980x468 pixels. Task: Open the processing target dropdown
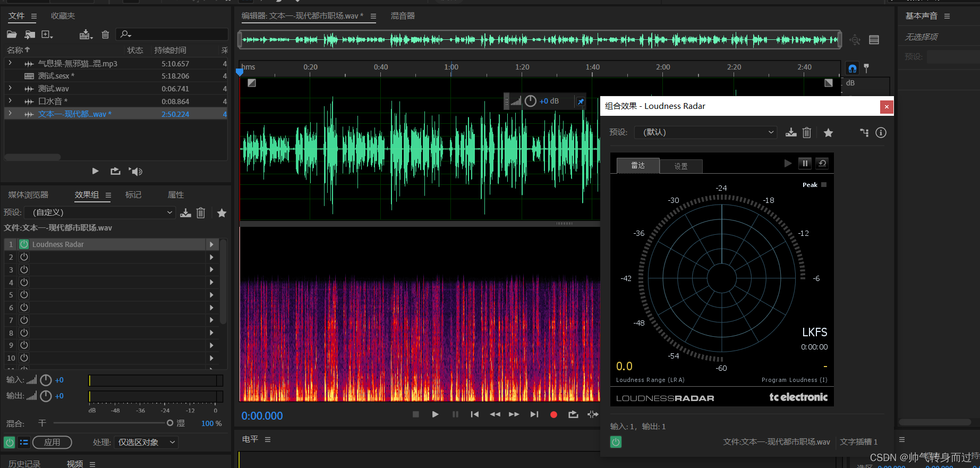(x=146, y=443)
